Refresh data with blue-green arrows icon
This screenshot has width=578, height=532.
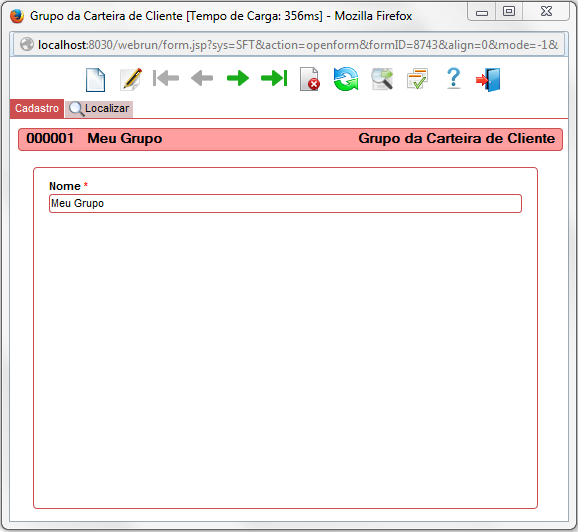coord(346,79)
